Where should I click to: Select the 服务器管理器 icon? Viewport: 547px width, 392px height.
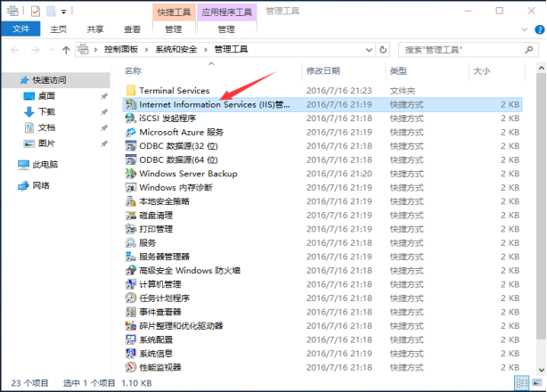point(131,257)
